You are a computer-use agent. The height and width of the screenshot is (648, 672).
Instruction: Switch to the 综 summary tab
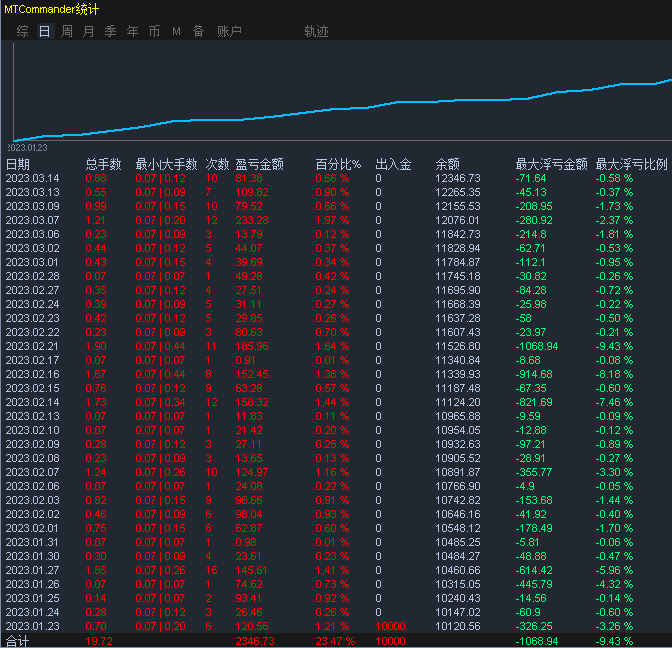(x=22, y=31)
